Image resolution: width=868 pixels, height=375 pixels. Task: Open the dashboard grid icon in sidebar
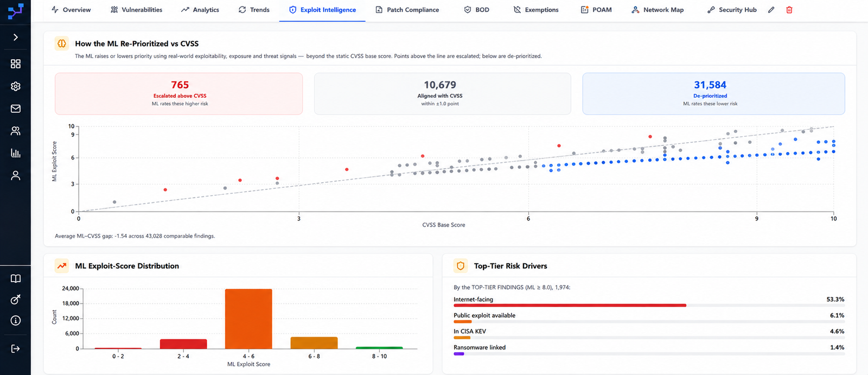pyautogui.click(x=16, y=64)
